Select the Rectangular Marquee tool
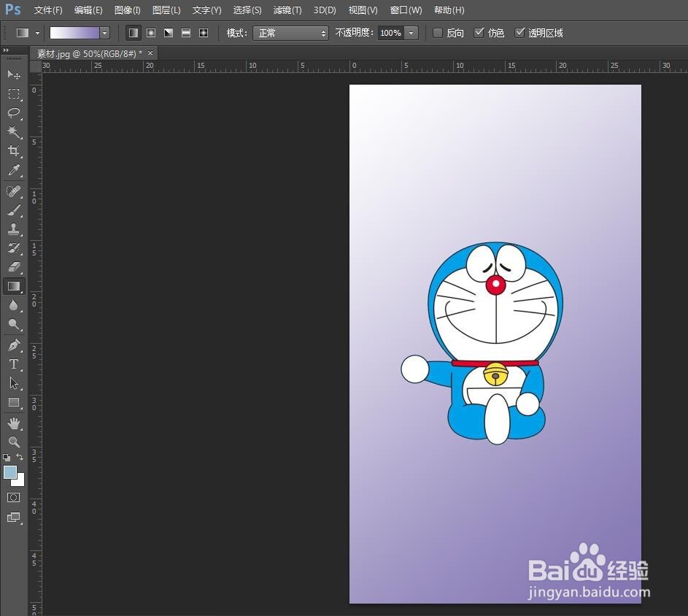This screenshot has height=616, width=688. 14,94
